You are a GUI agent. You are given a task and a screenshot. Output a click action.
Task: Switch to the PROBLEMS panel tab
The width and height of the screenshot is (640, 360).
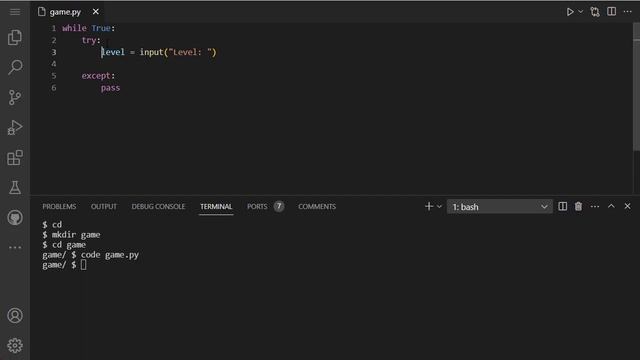[59, 207]
